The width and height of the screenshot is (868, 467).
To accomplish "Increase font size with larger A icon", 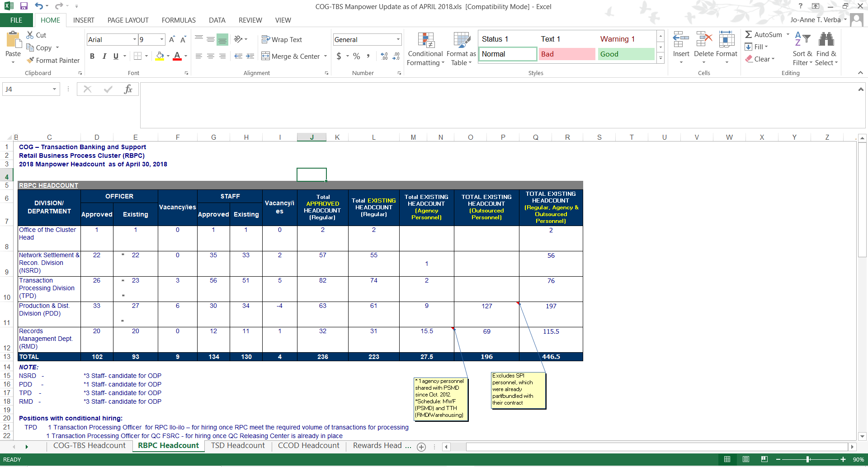I will pyautogui.click(x=172, y=40).
